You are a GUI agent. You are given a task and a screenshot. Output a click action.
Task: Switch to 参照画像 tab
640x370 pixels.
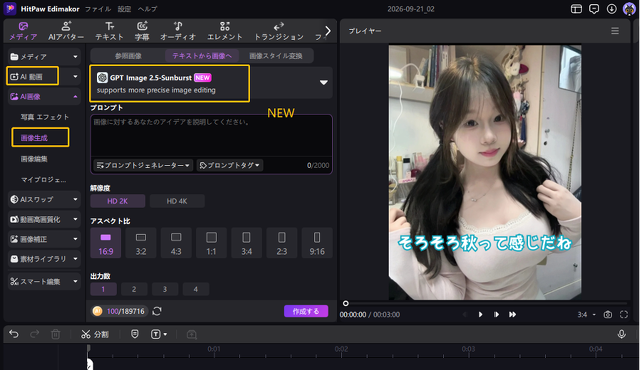coord(128,56)
